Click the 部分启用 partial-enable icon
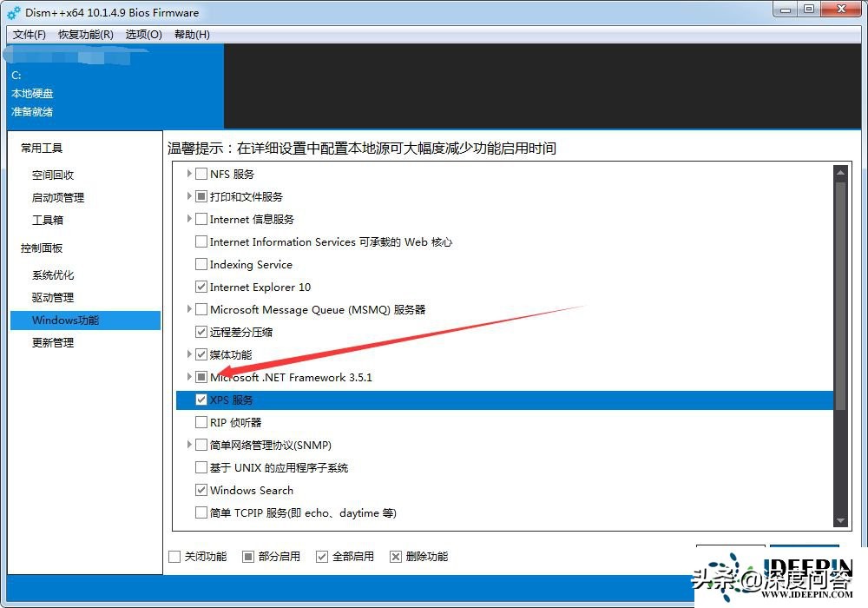 tap(247, 556)
